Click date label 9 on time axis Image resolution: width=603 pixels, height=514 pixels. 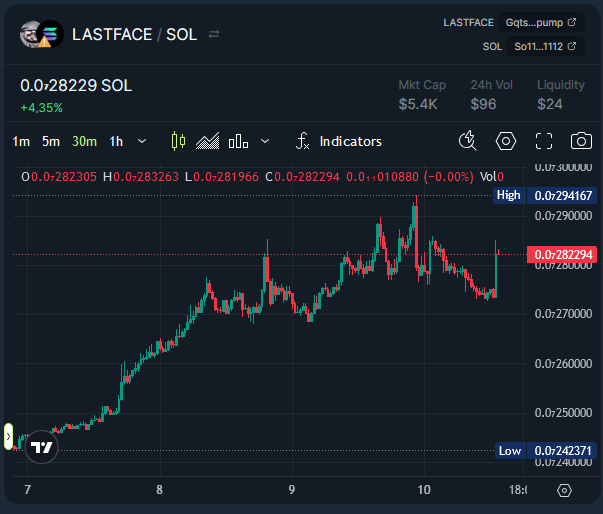[292, 489]
